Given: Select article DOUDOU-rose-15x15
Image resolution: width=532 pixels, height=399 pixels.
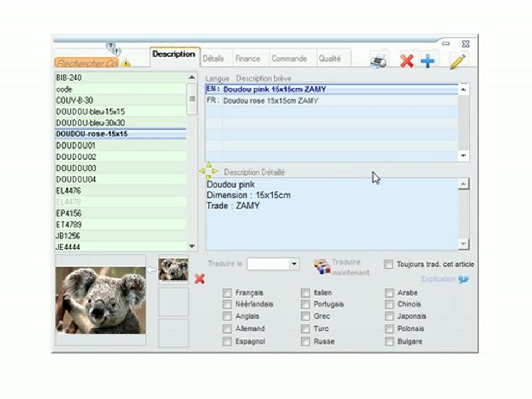Looking at the screenshot, I should point(120,134).
